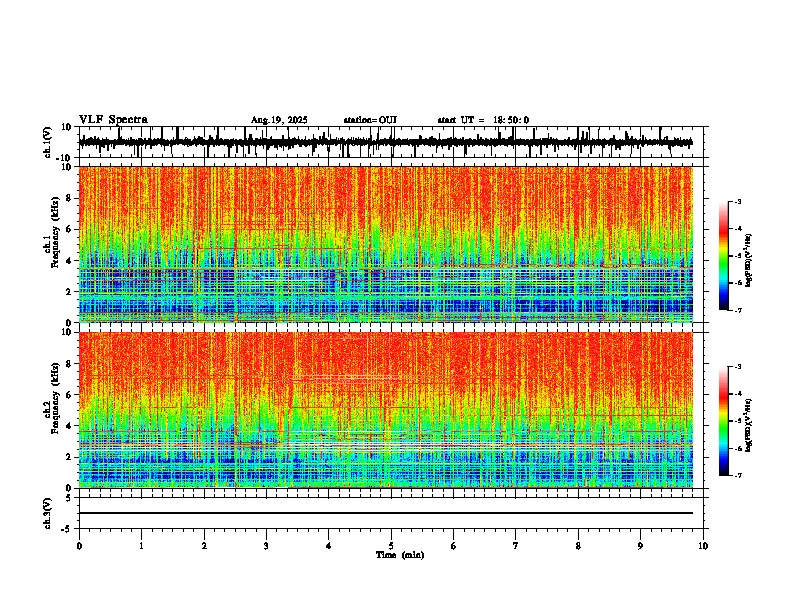This screenshot has height=612, width=792.
Task: Click the "8" kHz tick of ch.1 spectrogram
Action: (69, 198)
